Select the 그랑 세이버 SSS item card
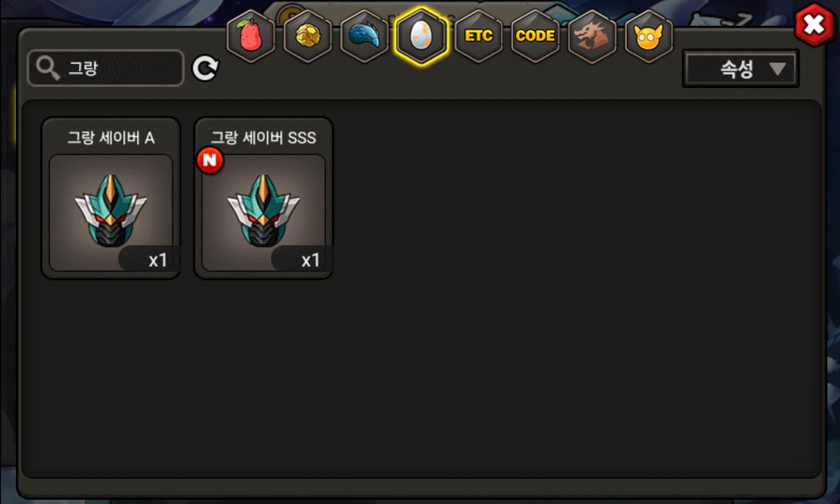 [263, 198]
